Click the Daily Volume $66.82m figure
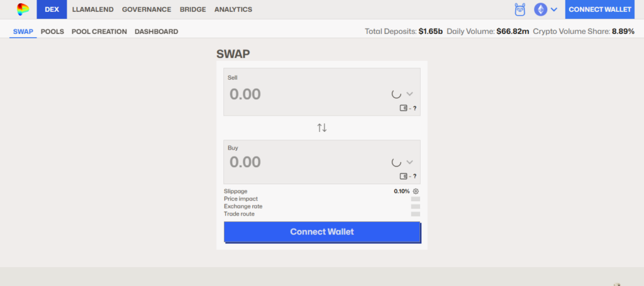Screen dimensions: 644x286 tap(513, 31)
